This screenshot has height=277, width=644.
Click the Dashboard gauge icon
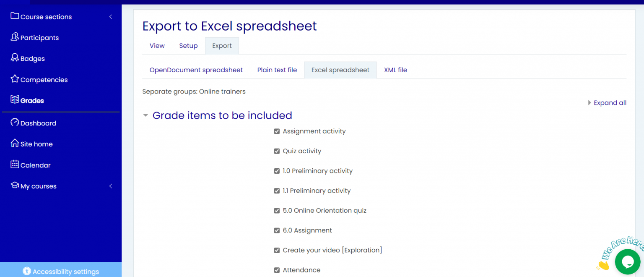coord(14,123)
